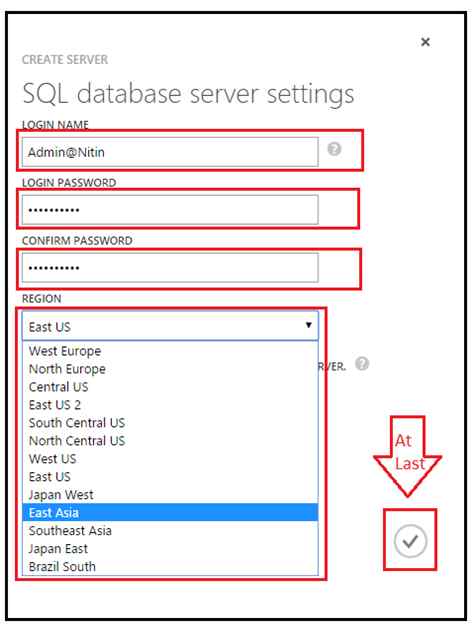Choose Japan West region
Viewport: 474px width, 628px height.
tap(170, 495)
